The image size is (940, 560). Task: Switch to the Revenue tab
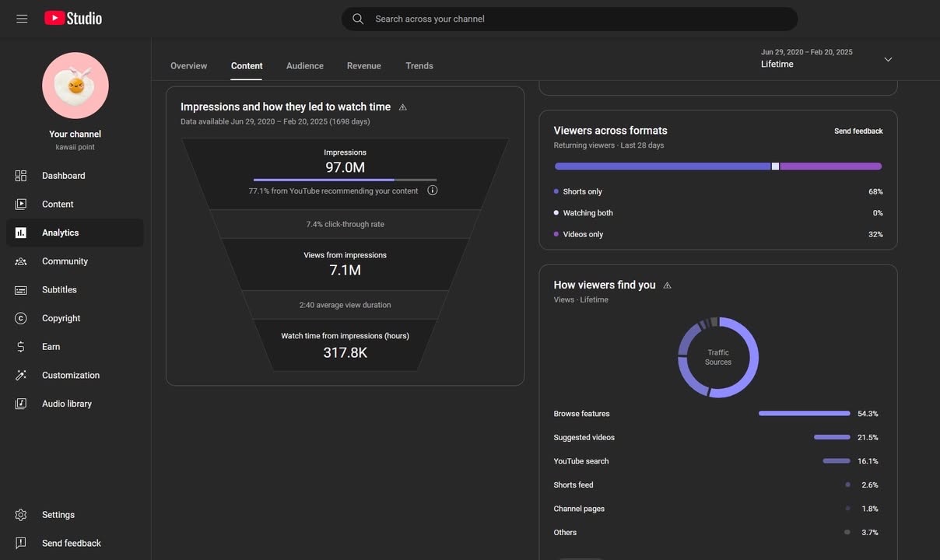363,66
